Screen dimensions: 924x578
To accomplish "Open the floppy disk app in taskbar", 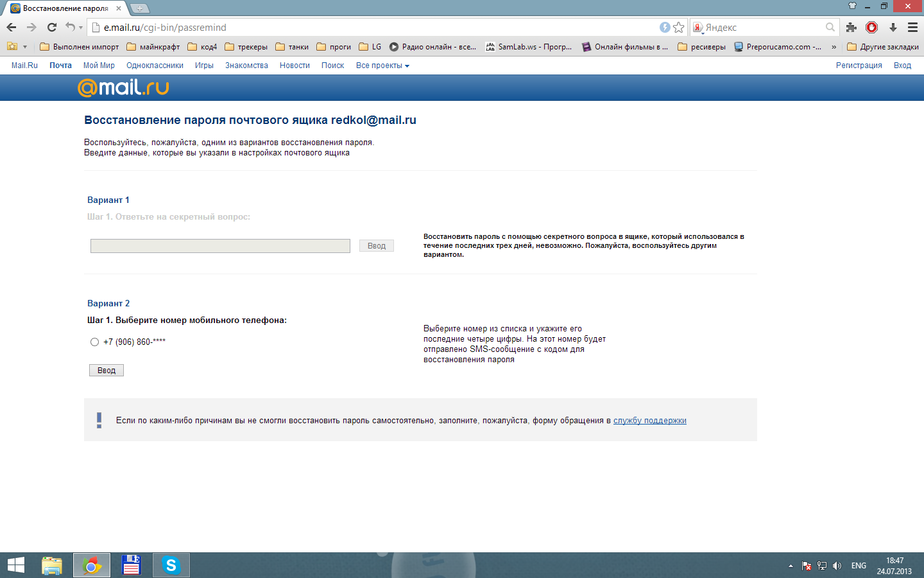I will [132, 565].
